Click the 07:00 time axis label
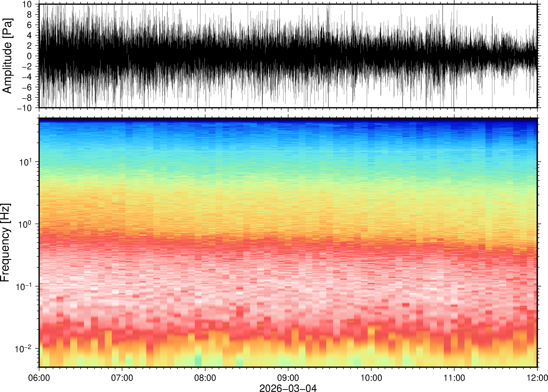548x392 pixels. pos(122,378)
